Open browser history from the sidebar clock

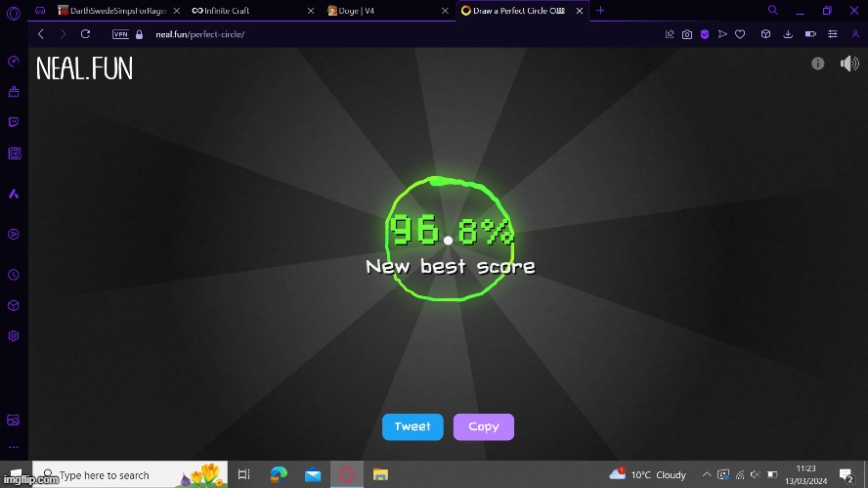pyautogui.click(x=14, y=275)
